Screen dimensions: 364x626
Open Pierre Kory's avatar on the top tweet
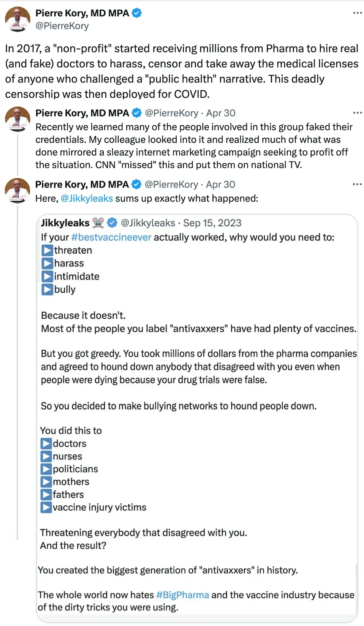point(17,19)
